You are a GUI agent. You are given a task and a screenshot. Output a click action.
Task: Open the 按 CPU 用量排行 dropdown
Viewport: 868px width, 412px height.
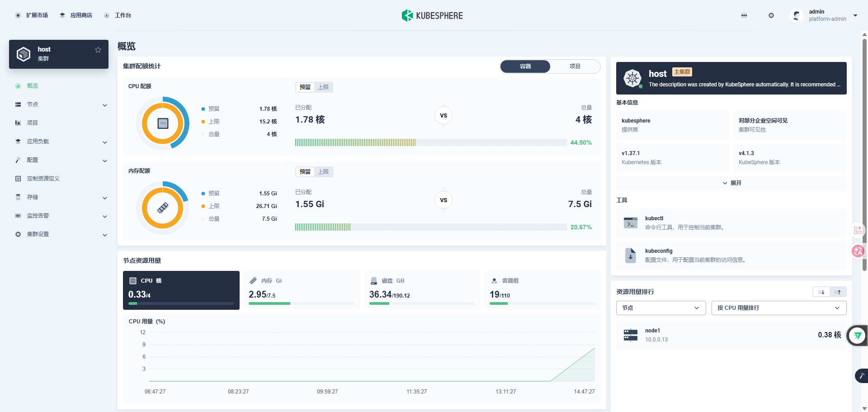[778, 308]
